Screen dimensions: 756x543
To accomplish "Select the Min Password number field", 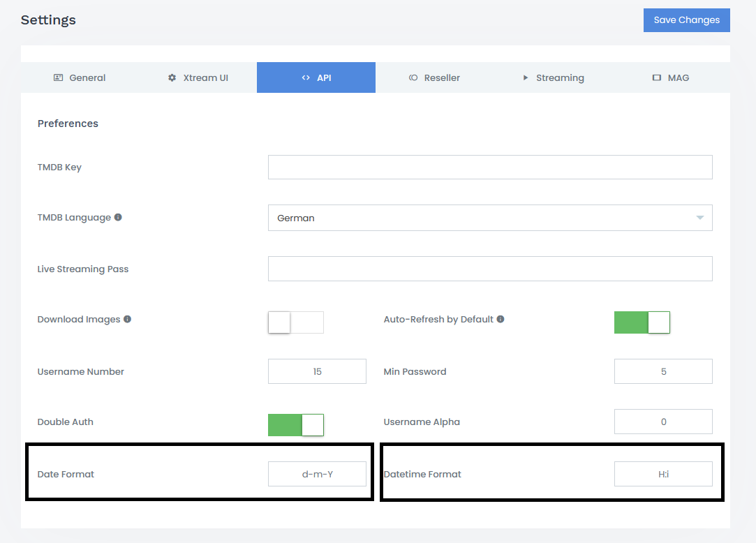I will (663, 371).
